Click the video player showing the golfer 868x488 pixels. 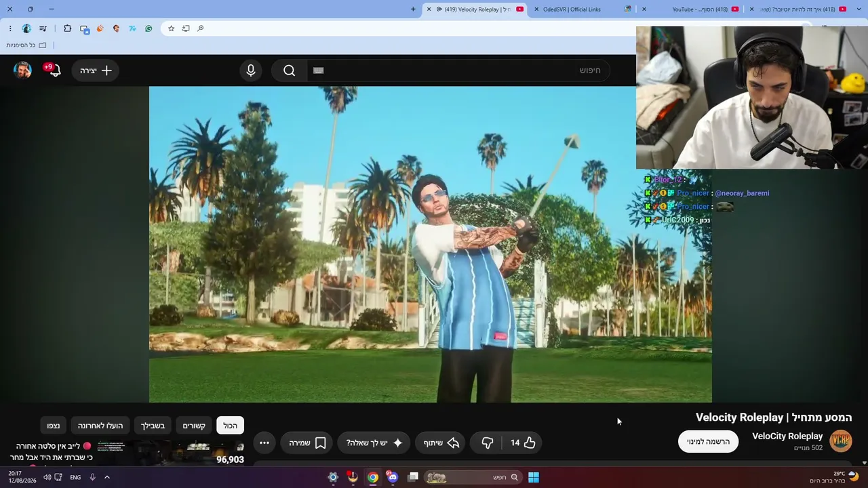click(431, 244)
